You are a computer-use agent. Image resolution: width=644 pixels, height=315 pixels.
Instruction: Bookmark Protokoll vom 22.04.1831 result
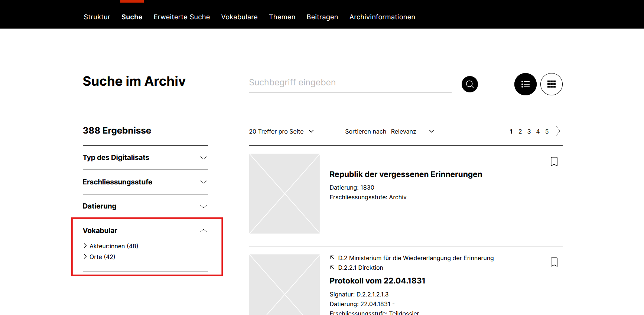click(554, 262)
